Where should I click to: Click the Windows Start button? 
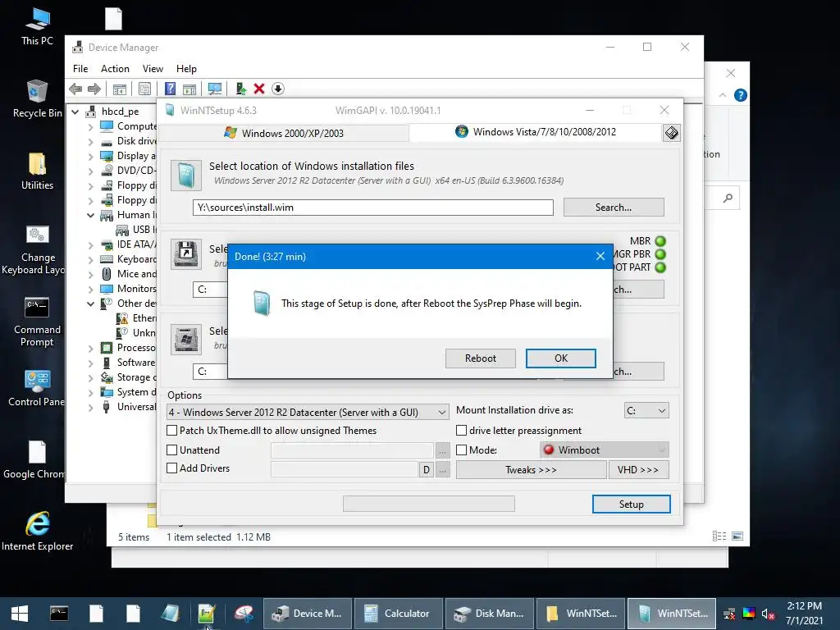tap(20, 614)
